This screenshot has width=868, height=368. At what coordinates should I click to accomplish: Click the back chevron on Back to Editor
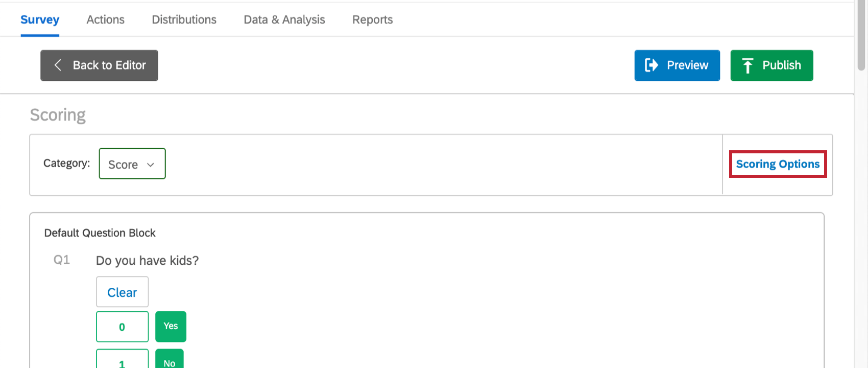pyautogui.click(x=58, y=65)
